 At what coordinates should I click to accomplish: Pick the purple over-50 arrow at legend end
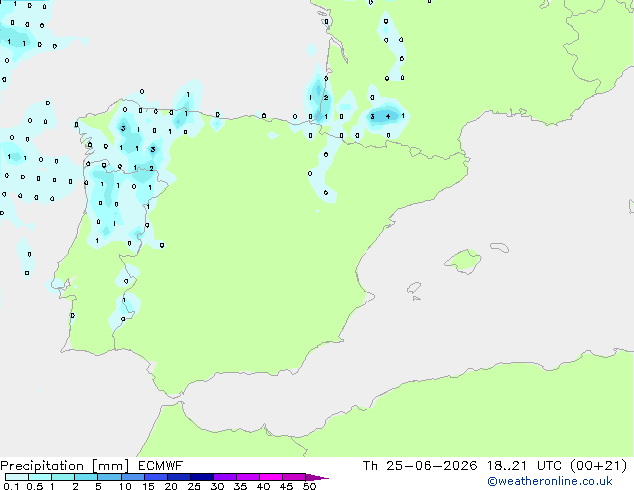pyautogui.click(x=317, y=477)
